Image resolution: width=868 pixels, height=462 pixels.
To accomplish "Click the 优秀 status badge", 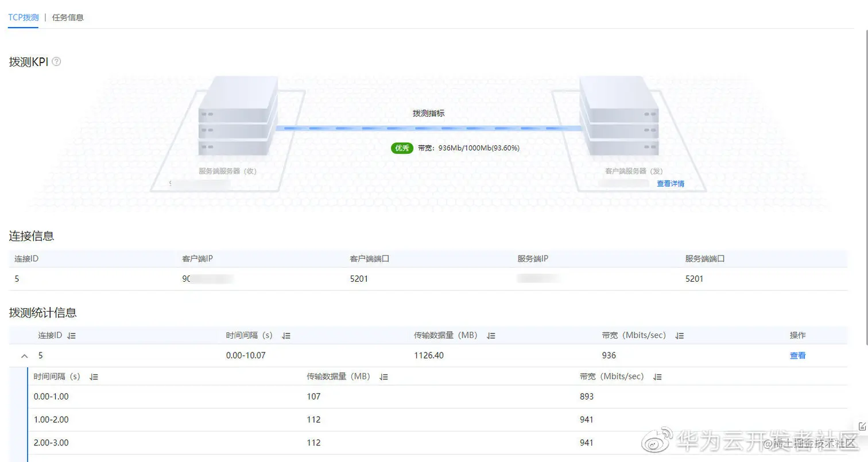I will point(402,148).
